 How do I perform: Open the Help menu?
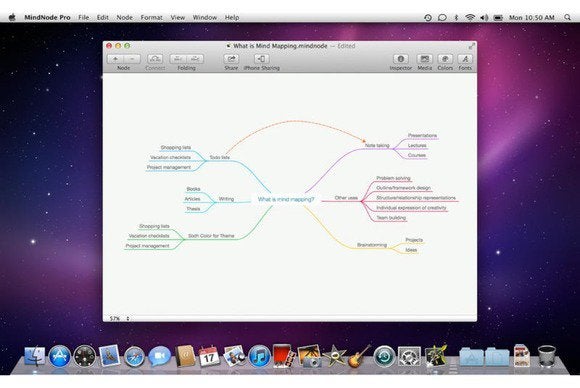[x=232, y=17]
